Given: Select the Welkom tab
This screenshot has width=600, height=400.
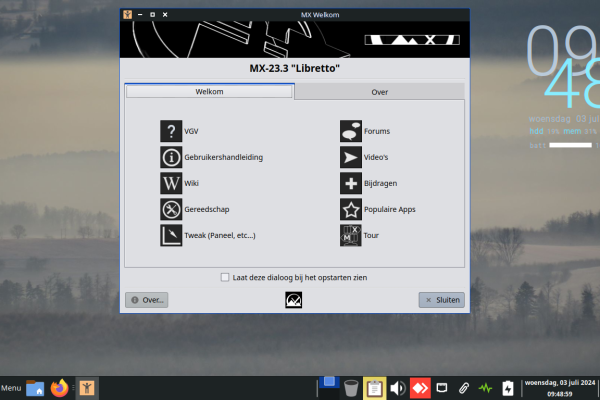Looking at the screenshot, I should 209,91.
